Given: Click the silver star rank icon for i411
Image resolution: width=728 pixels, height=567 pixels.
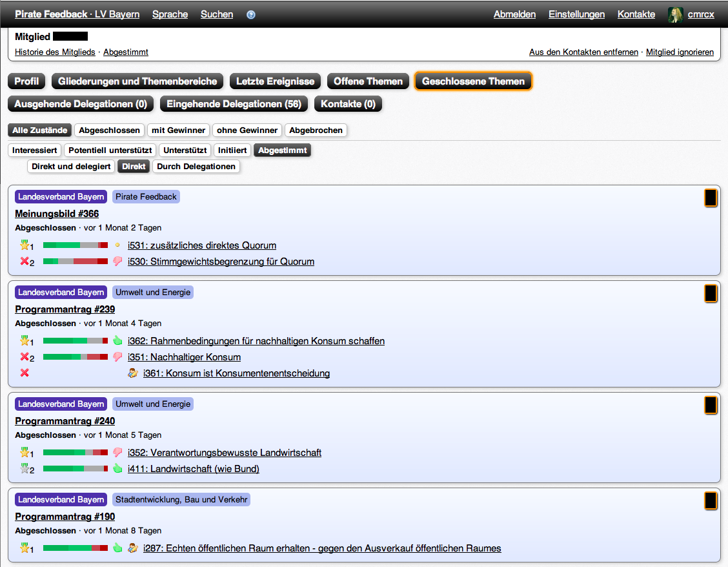Looking at the screenshot, I should (x=25, y=469).
